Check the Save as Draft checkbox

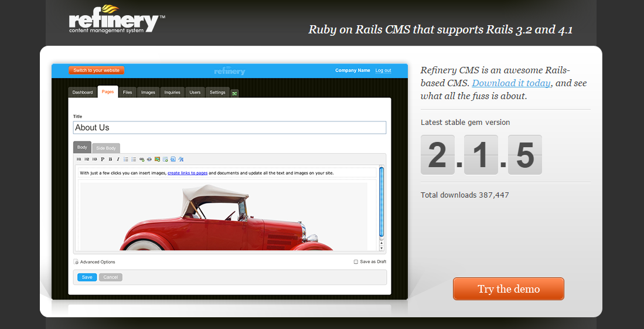tap(356, 262)
